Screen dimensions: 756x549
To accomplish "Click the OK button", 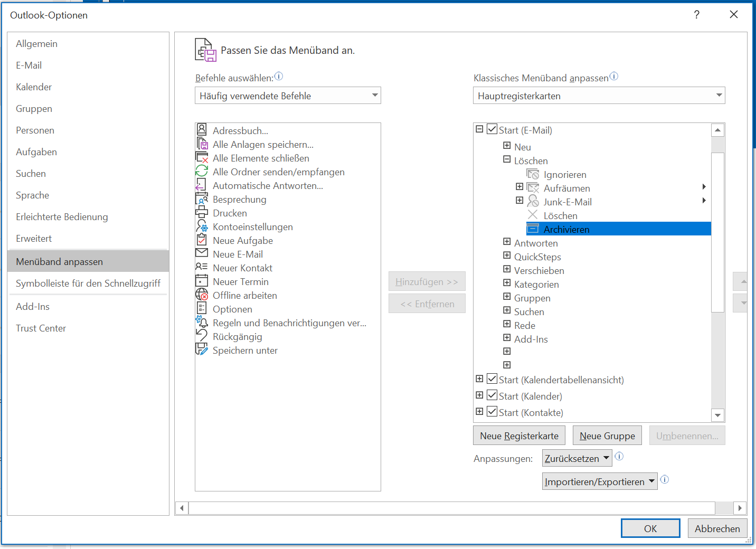I will pyautogui.click(x=650, y=528).
